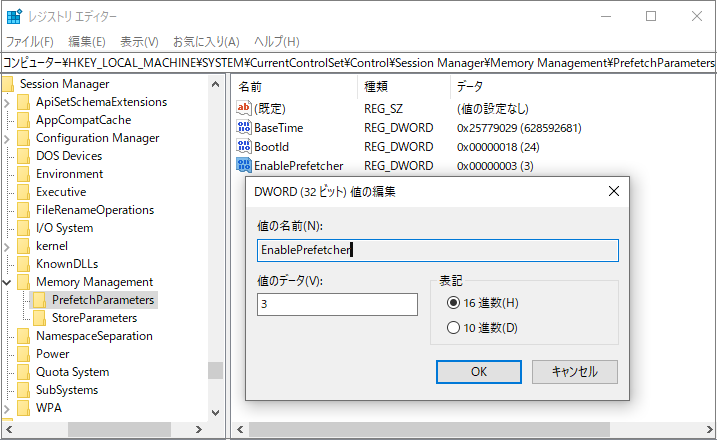Select the DOS Devices folder icon

pyautogui.click(x=23, y=156)
